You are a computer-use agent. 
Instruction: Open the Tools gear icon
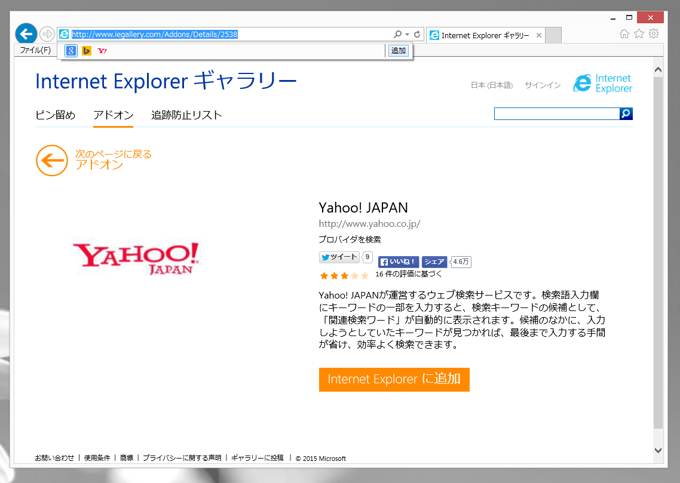(654, 34)
